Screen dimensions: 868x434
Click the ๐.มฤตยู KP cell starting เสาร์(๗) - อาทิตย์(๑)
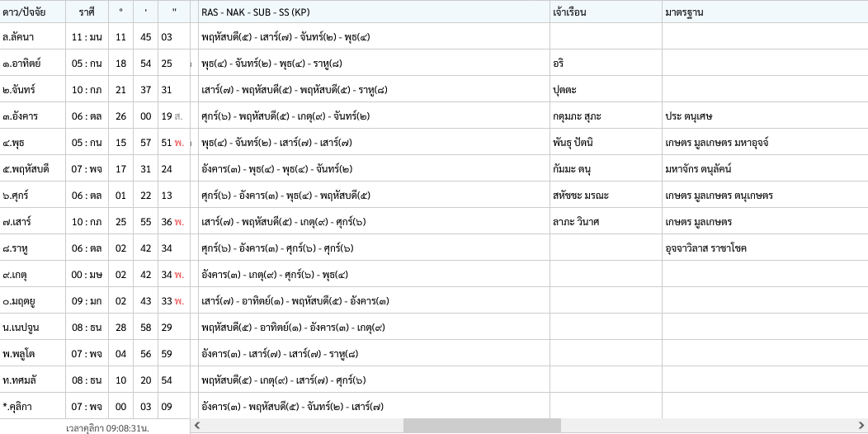coord(375,301)
